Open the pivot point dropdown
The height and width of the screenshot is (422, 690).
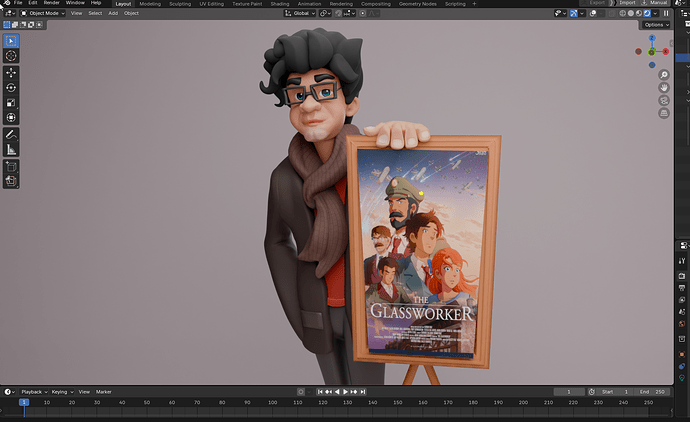point(325,13)
